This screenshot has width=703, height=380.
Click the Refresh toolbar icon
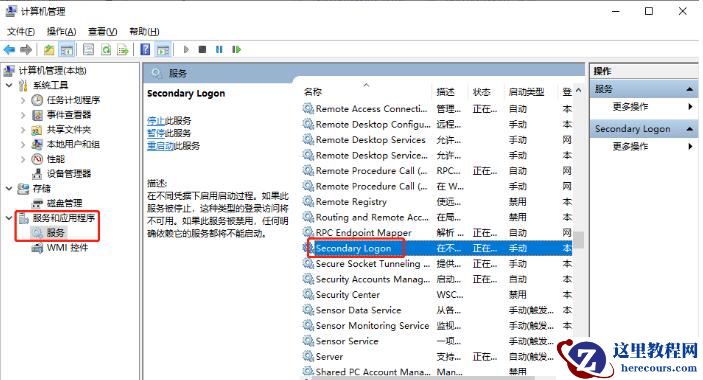[106, 49]
